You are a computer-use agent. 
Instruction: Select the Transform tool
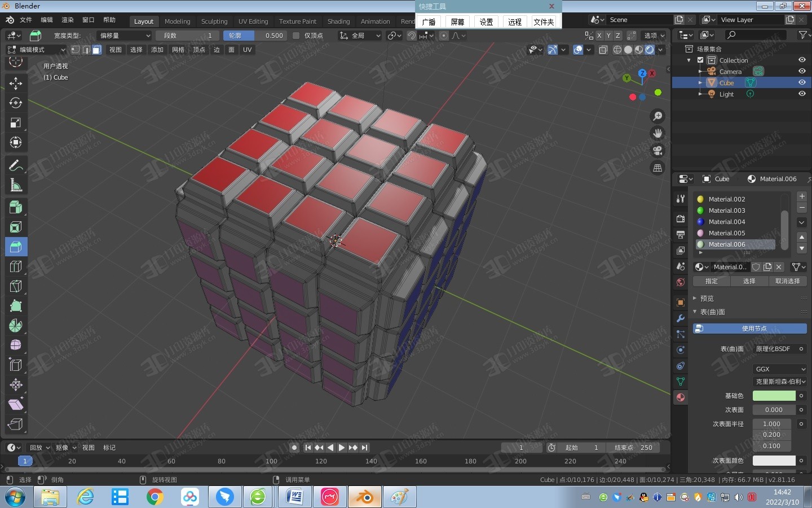[16, 142]
